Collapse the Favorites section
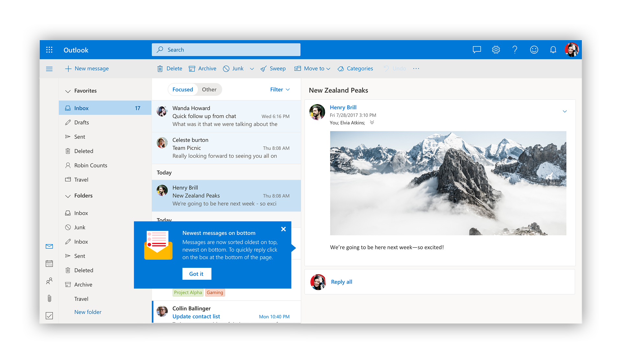The height and width of the screenshot is (364, 622). click(x=68, y=91)
